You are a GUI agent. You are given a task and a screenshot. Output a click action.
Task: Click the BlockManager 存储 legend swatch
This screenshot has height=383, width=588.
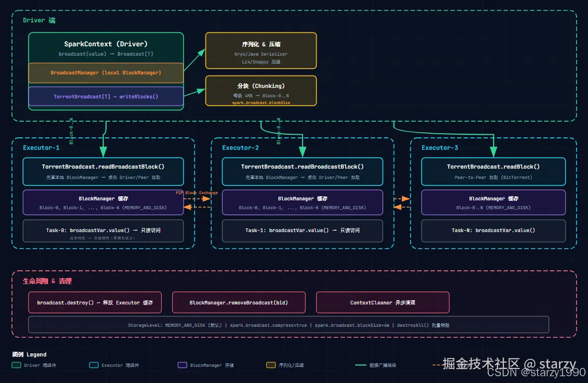coord(182,365)
